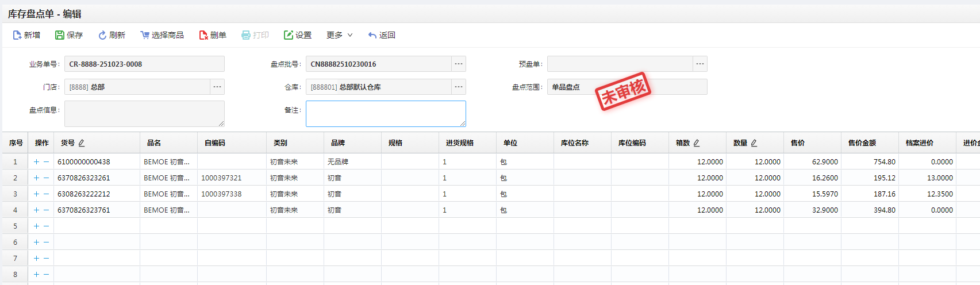Click the 盘点信息 text area
980x285 pixels.
(144, 113)
